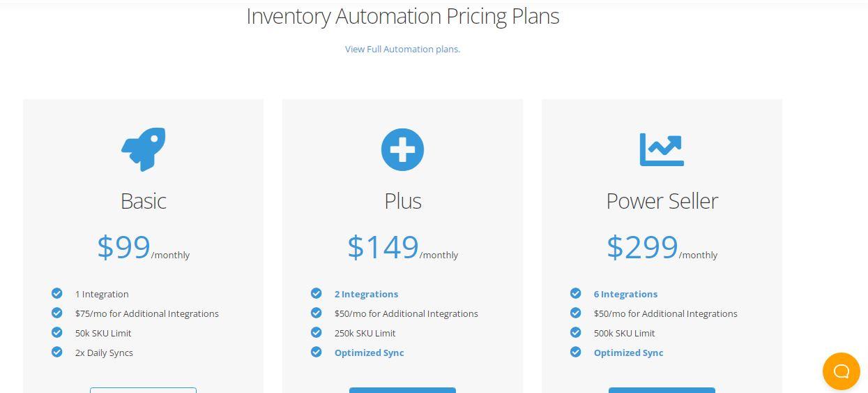
Task: Click checkmark beside 2x Daily Syncs
Action: pos(57,352)
